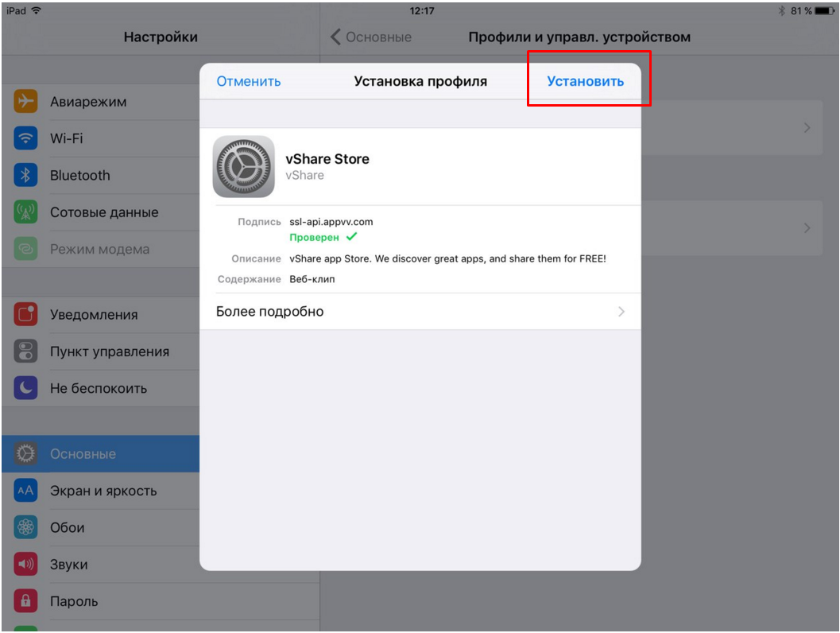This screenshot has height=633, width=840.
Task: Tap the Описание field label
Action: [256, 259]
